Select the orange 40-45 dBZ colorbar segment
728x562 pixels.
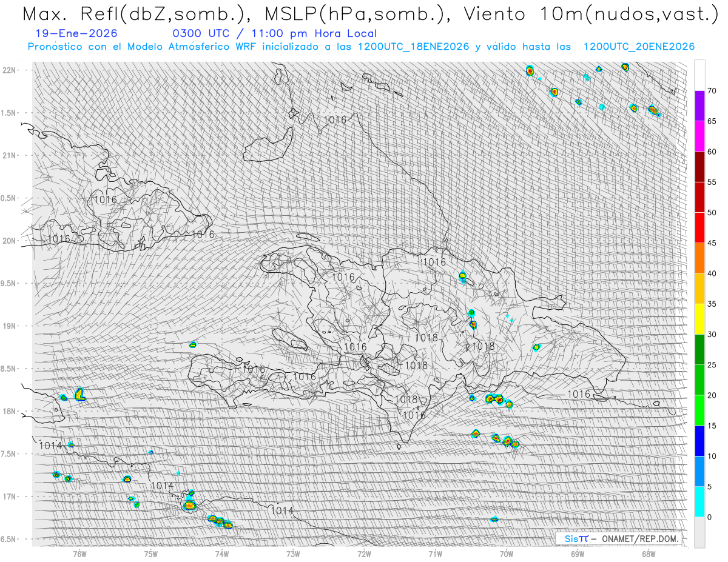click(x=699, y=258)
